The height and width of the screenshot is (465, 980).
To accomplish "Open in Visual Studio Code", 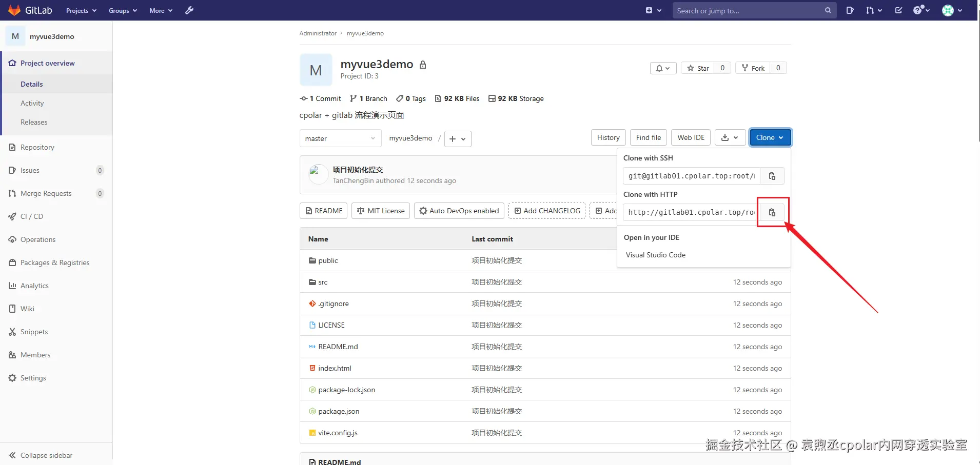I will pos(656,255).
